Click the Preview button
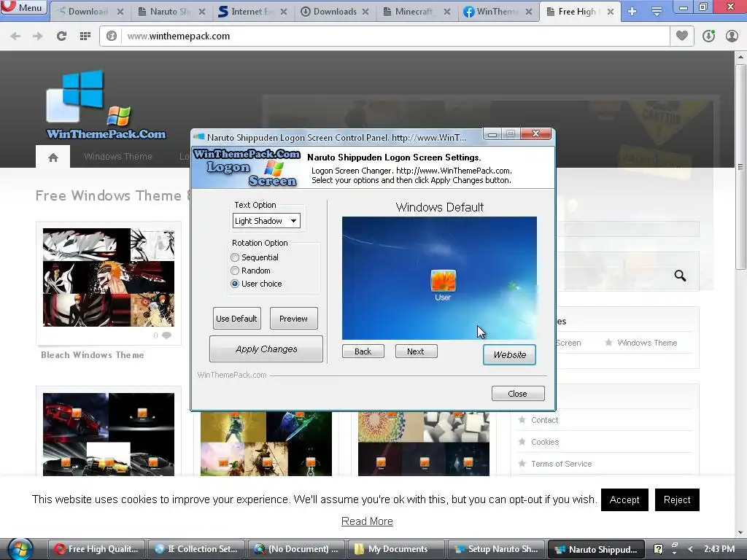 [x=293, y=318]
